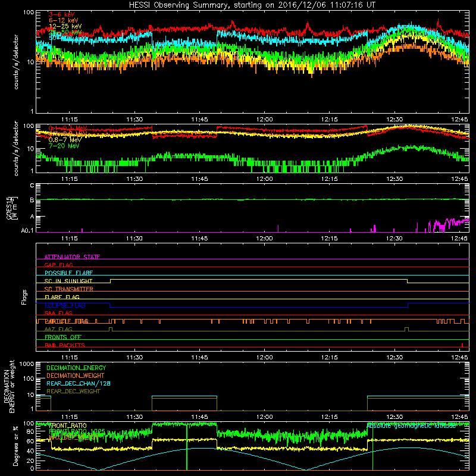
Task: Click the REAR_DEC_WEIGHT legend label
Action: tap(73, 392)
